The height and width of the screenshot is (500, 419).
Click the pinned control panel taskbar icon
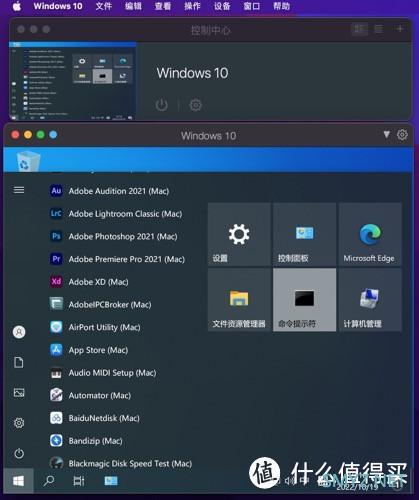(x=111, y=480)
